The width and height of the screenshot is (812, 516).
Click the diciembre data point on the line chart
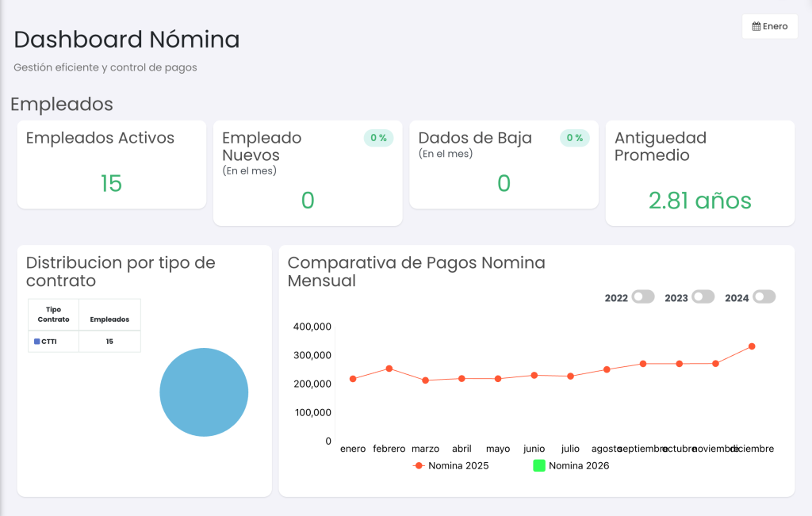click(x=751, y=346)
